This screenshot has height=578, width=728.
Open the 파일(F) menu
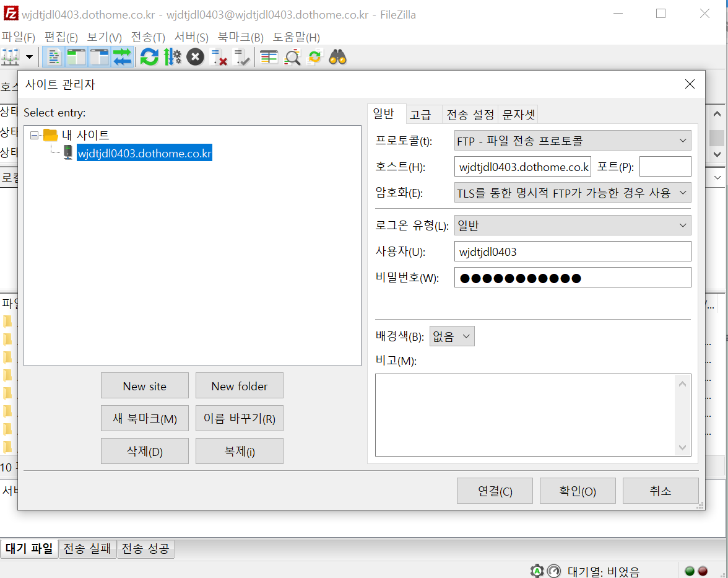click(x=18, y=37)
